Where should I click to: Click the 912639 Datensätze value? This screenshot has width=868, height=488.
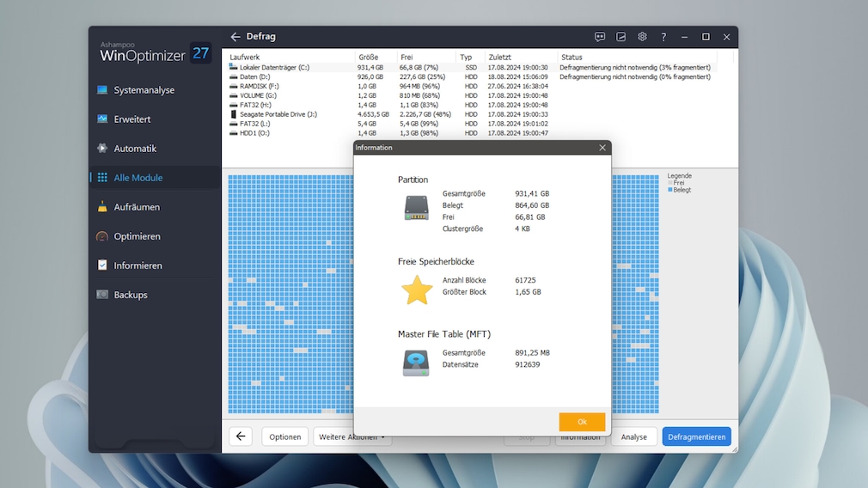pos(527,364)
